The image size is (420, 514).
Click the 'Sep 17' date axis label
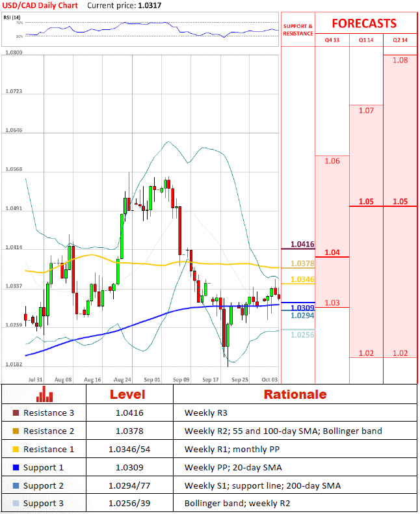211,379
